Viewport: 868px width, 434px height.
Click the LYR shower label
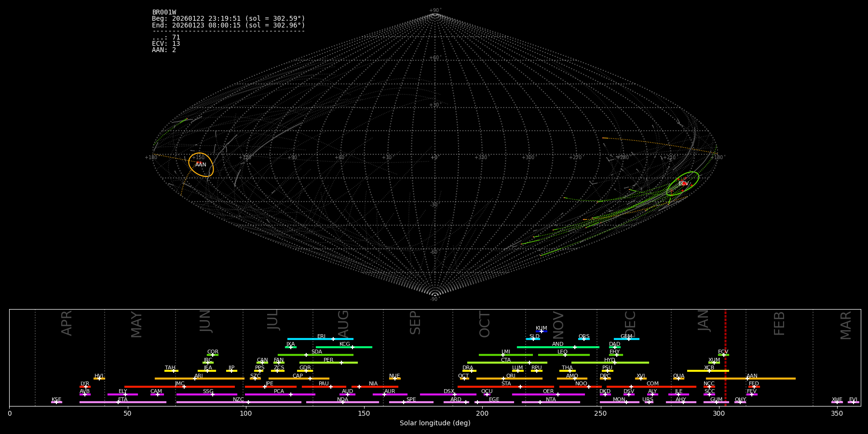(x=85, y=384)
